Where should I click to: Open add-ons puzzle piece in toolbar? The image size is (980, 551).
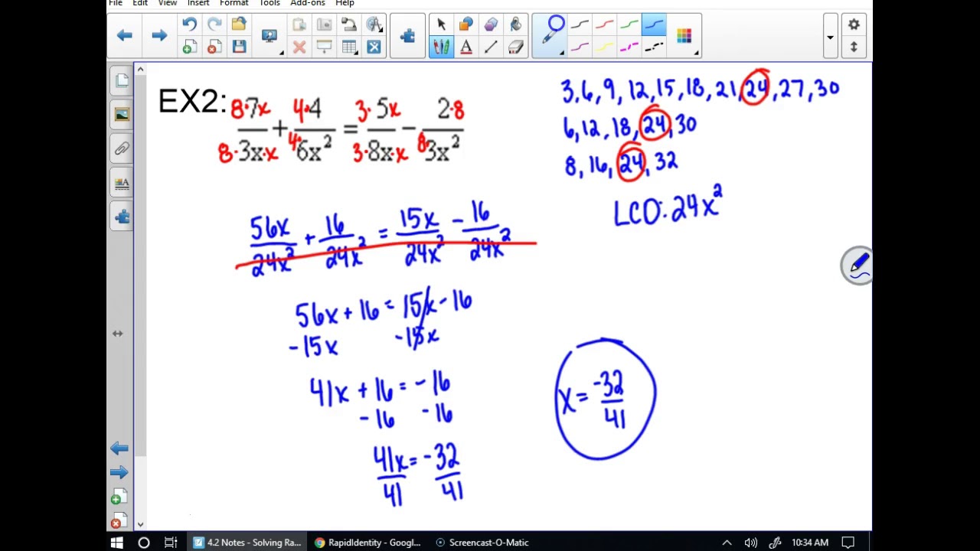click(407, 35)
